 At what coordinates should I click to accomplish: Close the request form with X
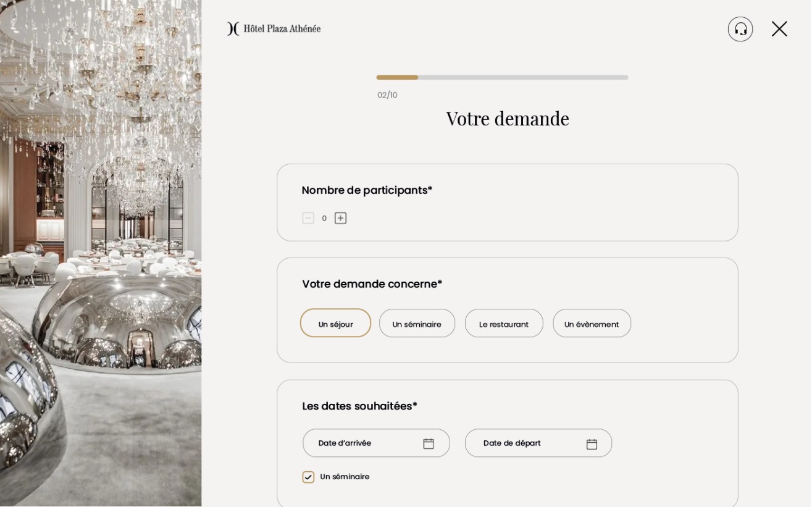(779, 29)
